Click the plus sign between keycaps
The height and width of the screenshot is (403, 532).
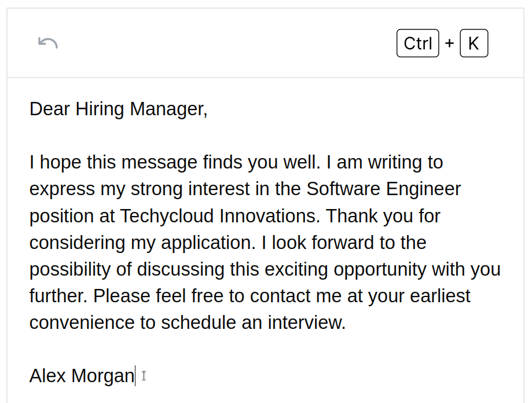(x=449, y=43)
